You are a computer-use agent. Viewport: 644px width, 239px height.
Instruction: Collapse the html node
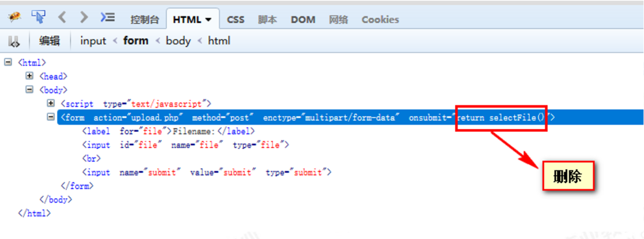[8, 63]
